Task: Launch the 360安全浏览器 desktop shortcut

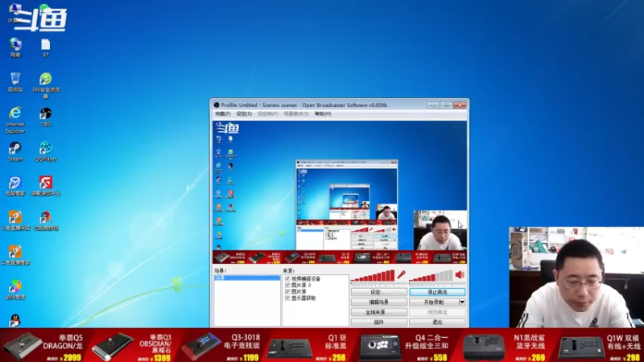Action: point(46,85)
